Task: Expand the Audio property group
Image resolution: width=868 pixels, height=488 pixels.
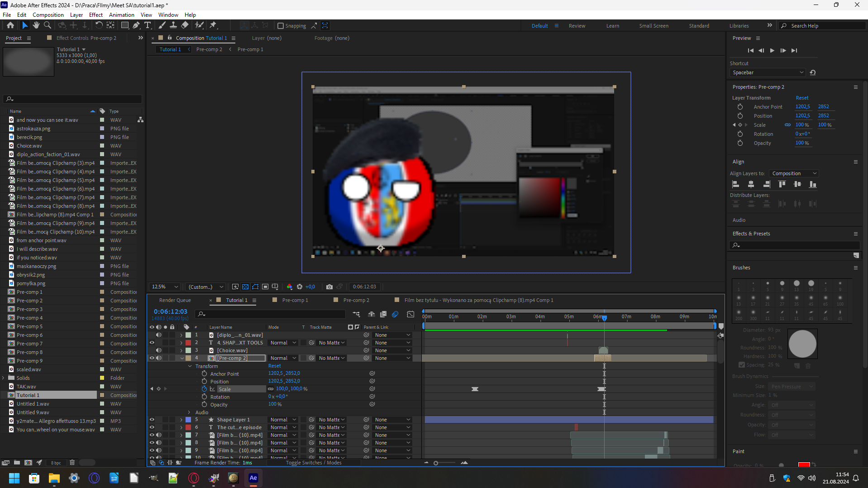Action: [x=190, y=412]
